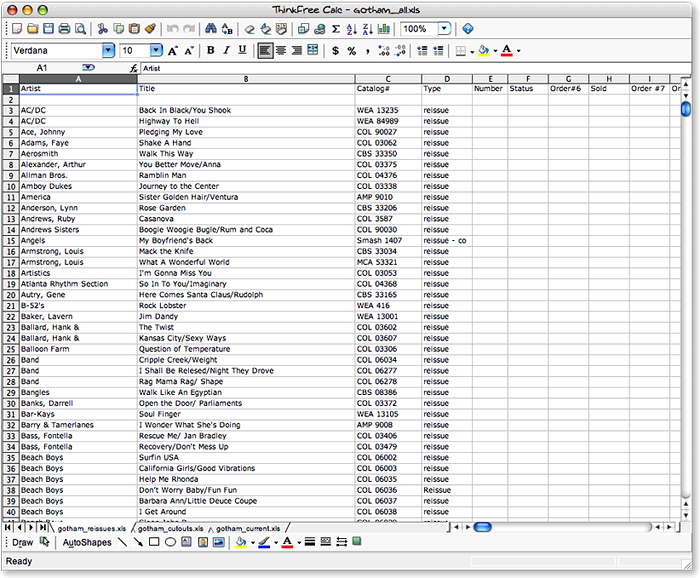Viewport: 700px width, 578px height.
Task: Select the Rectangle drawing tool
Action: click(x=154, y=542)
